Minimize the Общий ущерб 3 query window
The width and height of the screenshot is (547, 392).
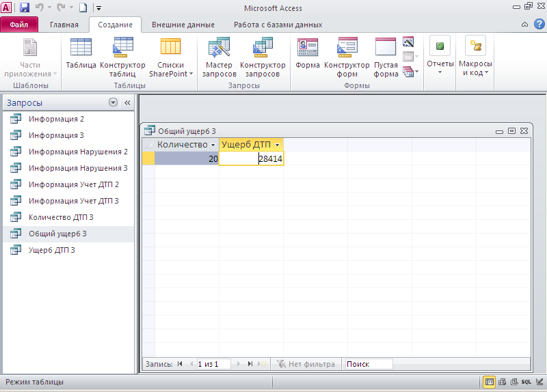[x=499, y=131]
